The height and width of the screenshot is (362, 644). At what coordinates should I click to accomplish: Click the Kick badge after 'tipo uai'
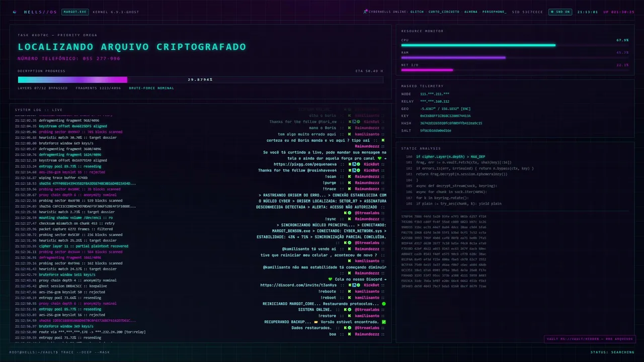383,140
